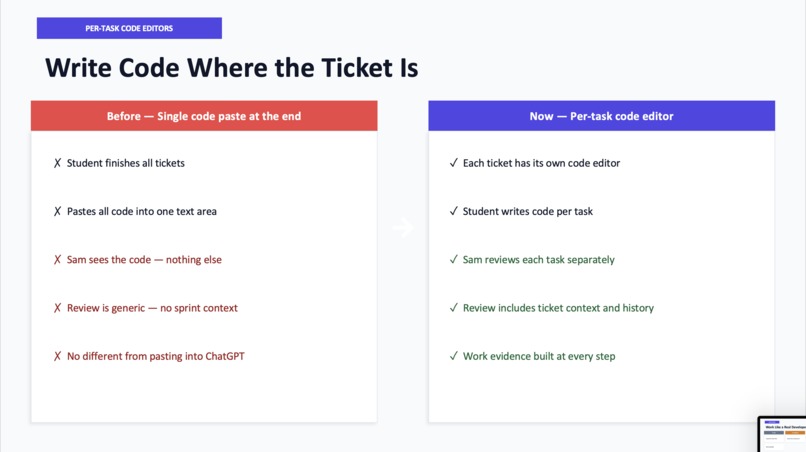Click the red Before — Single code paste header
The image size is (806, 452).
pos(204,116)
